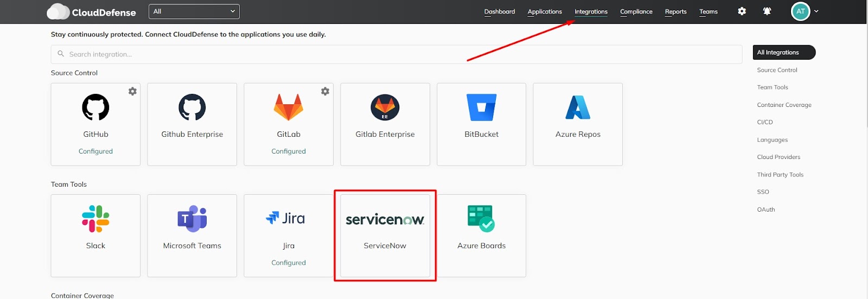This screenshot has width=868, height=299.
Task: Click the GitLab fox logo
Action: 289,107
